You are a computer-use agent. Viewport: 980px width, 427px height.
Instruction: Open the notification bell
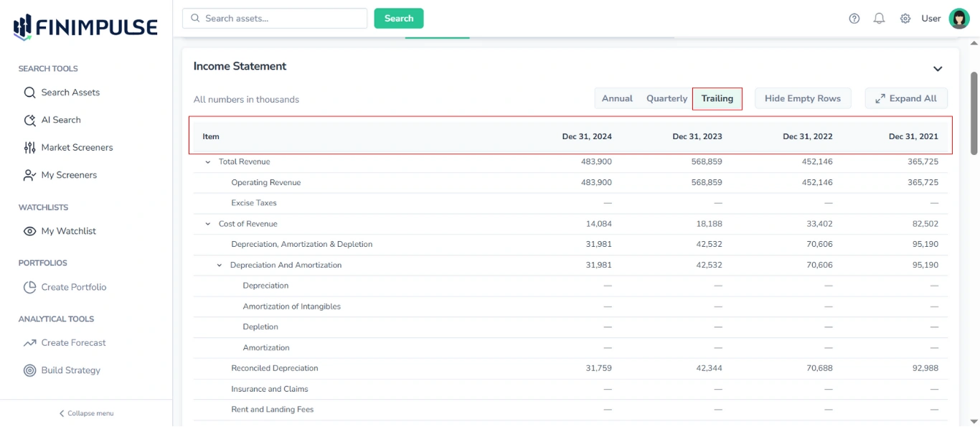pos(879,18)
